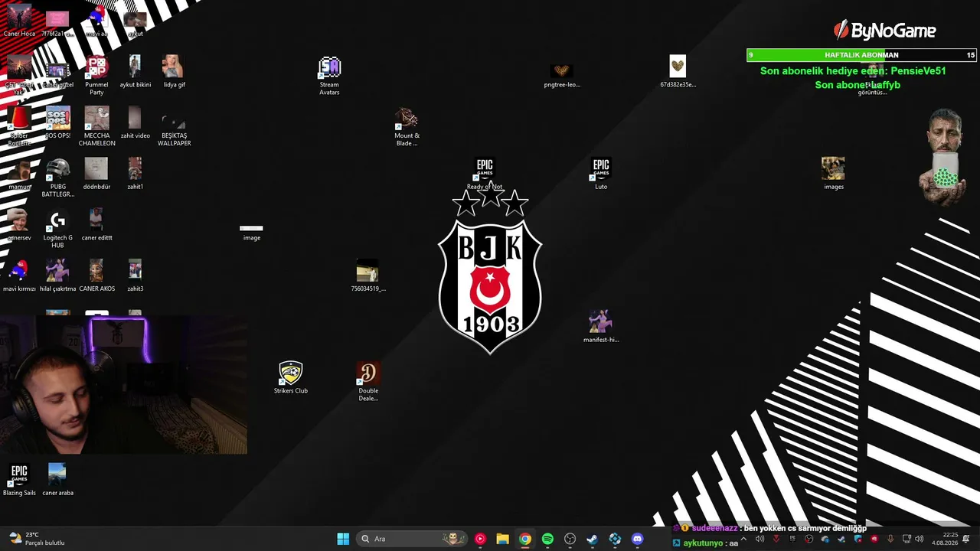
Task: Select the Ready or Not Epic shortcut
Action: 485,174
